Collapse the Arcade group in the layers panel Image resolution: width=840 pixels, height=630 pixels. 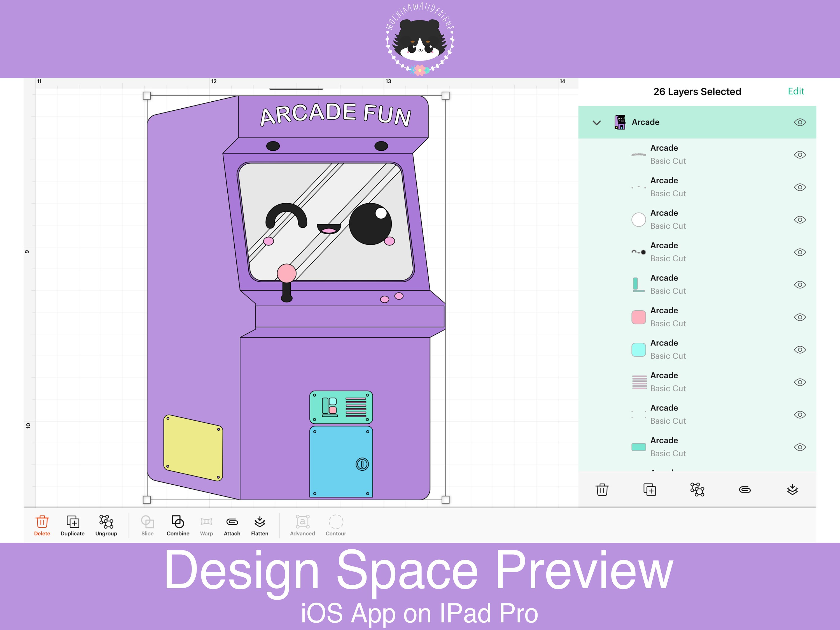pyautogui.click(x=597, y=122)
